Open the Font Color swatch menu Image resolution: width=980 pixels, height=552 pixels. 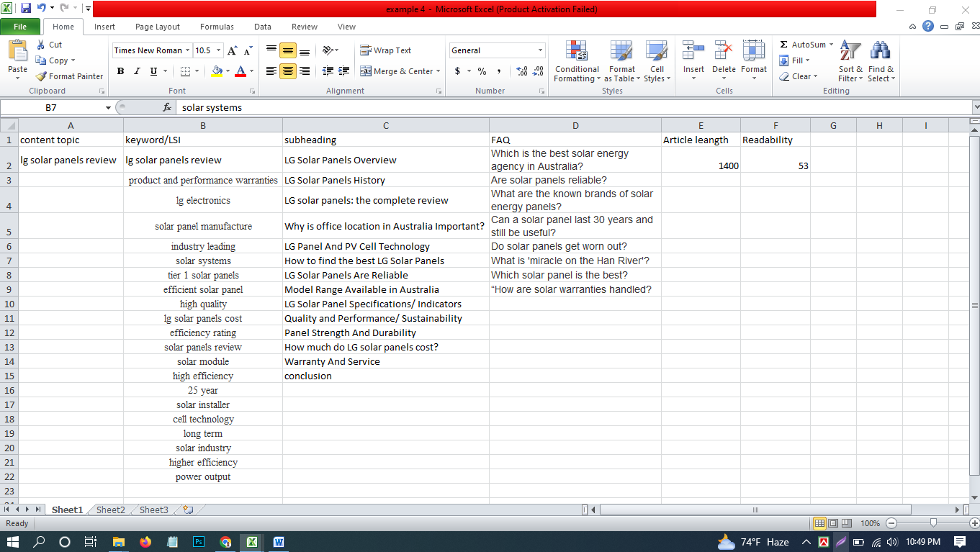pyautogui.click(x=251, y=71)
